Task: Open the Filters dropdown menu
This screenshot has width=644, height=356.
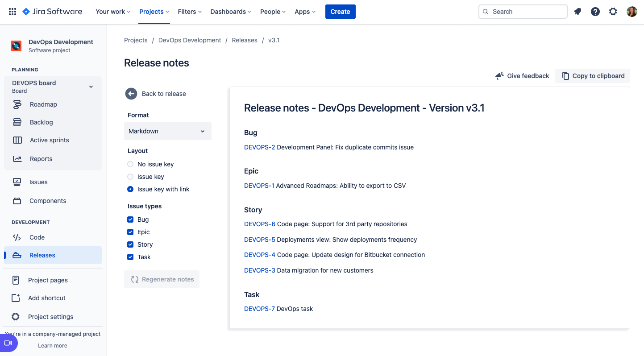Action: coord(190,12)
